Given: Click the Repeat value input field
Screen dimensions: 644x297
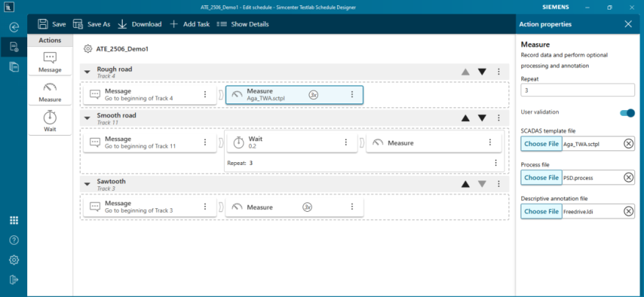Looking at the screenshot, I should [x=577, y=90].
